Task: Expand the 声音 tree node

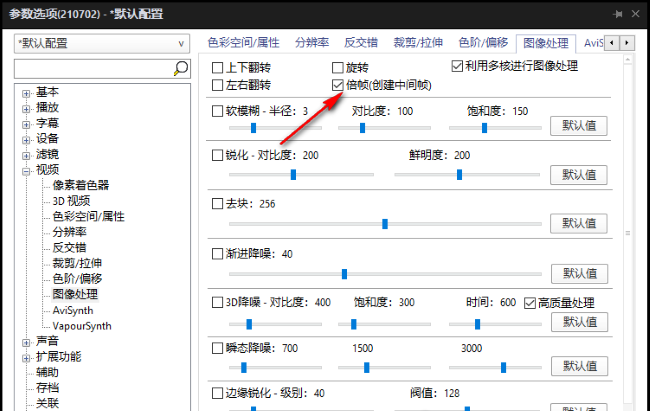Action: [x=26, y=341]
